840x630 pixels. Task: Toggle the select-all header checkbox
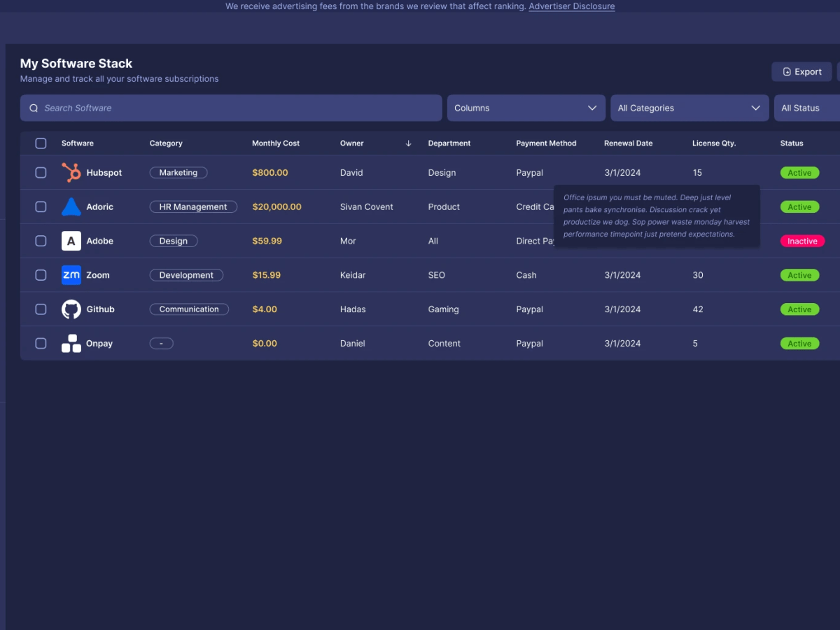(41, 143)
